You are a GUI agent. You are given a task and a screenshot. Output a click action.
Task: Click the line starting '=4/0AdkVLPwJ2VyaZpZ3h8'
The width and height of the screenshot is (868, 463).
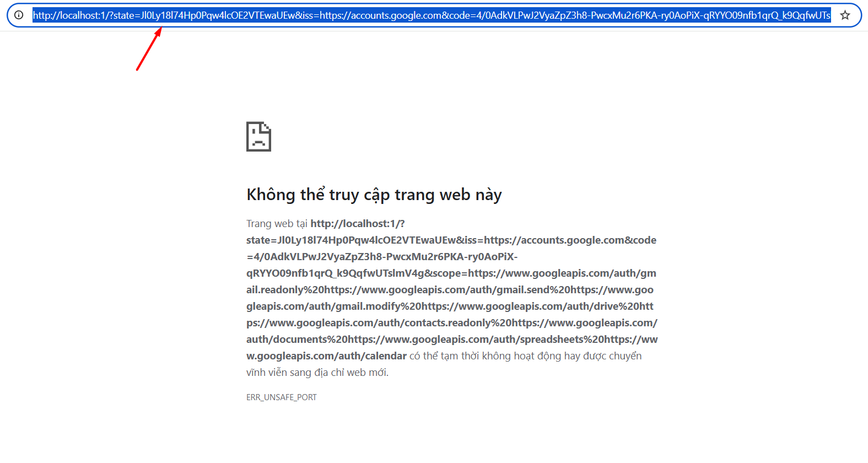click(x=382, y=257)
